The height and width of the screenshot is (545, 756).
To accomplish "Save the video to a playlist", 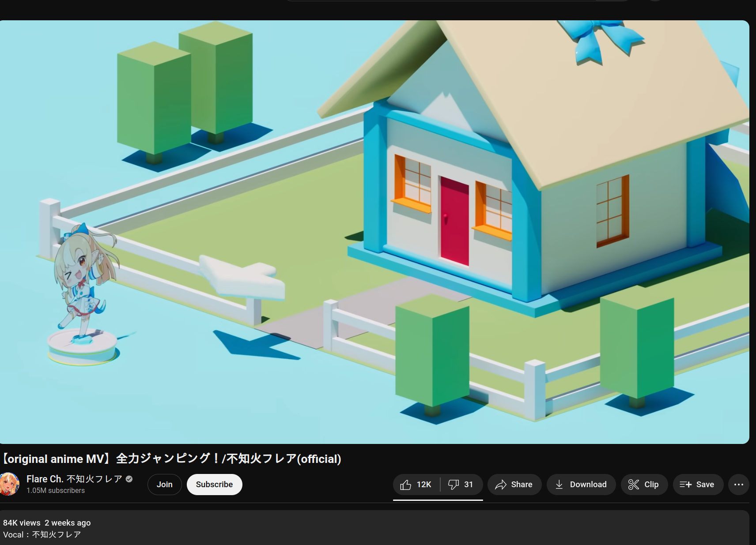I will click(x=698, y=485).
